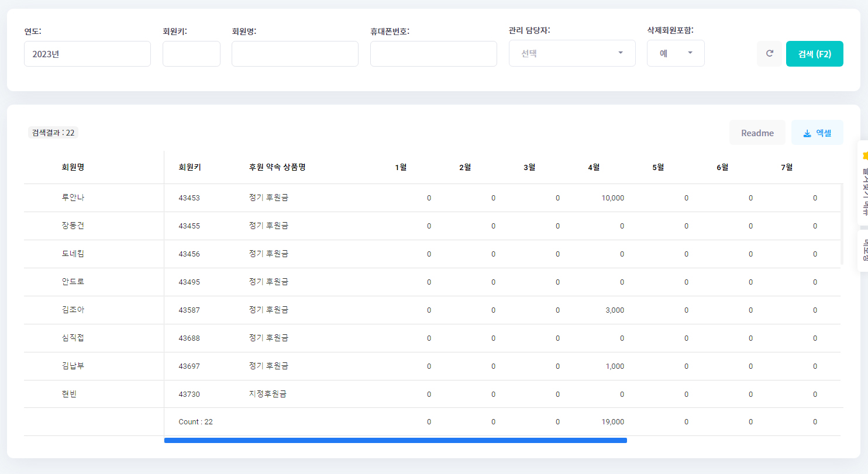Click the refresh/reset icon beside the search button
Screen dimensions: 868x474
[x=769, y=54]
